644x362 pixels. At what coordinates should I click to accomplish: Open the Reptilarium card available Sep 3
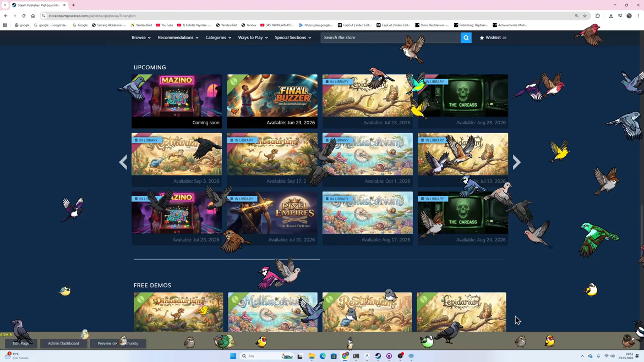[x=177, y=160]
